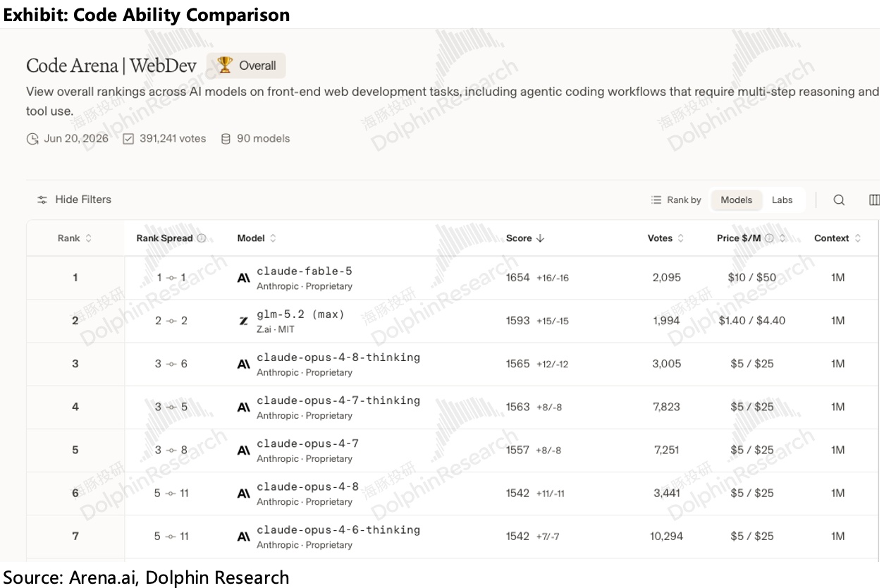Open claude-fable-5 model link
Viewport: 884px width, 588px height.
[x=304, y=271]
